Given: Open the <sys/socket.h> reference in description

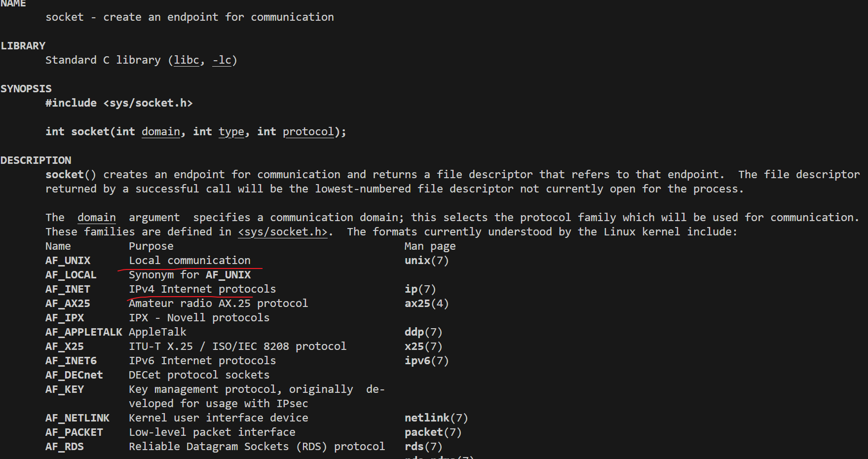Looking at the screenshot, I should [x=283, y=232].
